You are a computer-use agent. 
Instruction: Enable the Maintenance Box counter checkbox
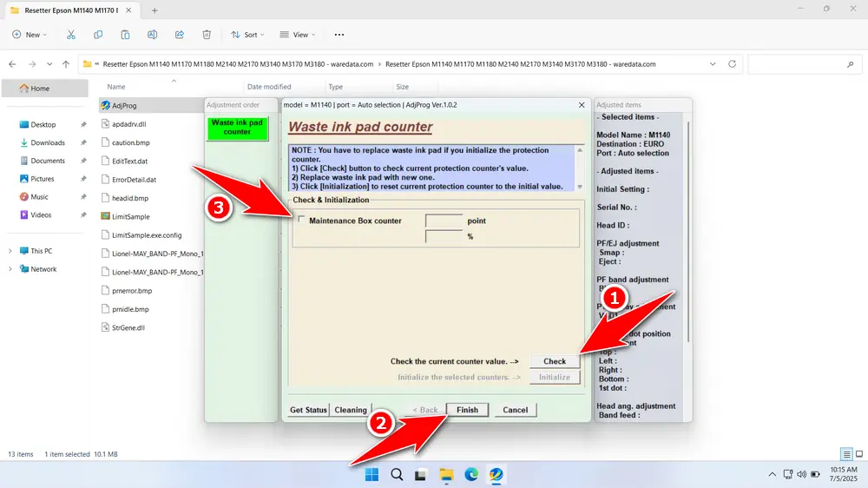tap(302, 221)
